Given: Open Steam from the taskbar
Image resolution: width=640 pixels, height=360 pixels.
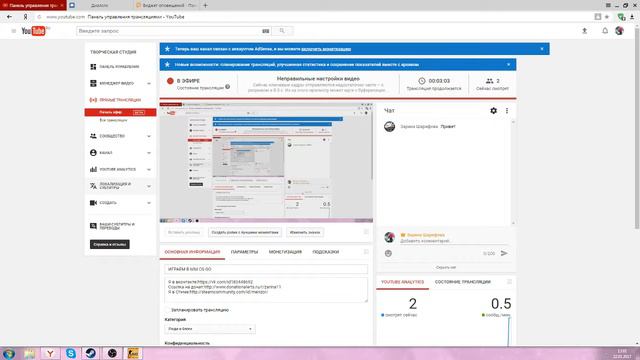Looking at the screenshot, I should point(91,353).
